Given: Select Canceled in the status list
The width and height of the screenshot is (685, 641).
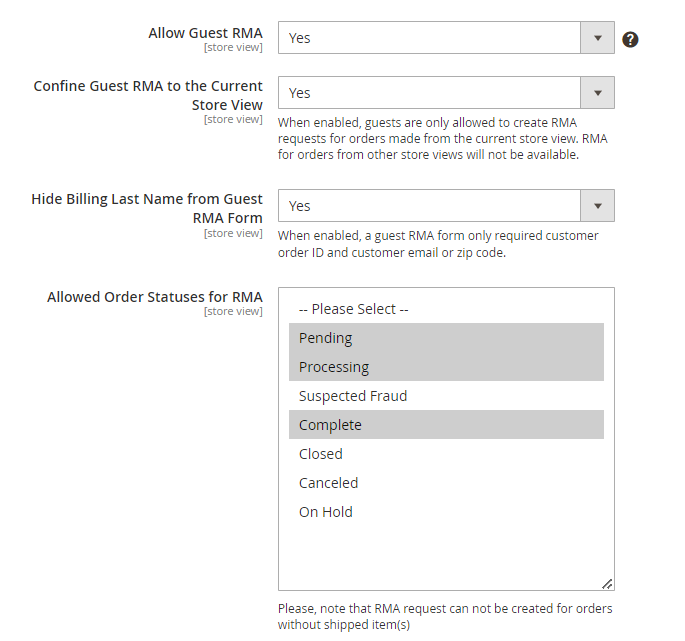Looking at the screenshot, I should point(446,482).
